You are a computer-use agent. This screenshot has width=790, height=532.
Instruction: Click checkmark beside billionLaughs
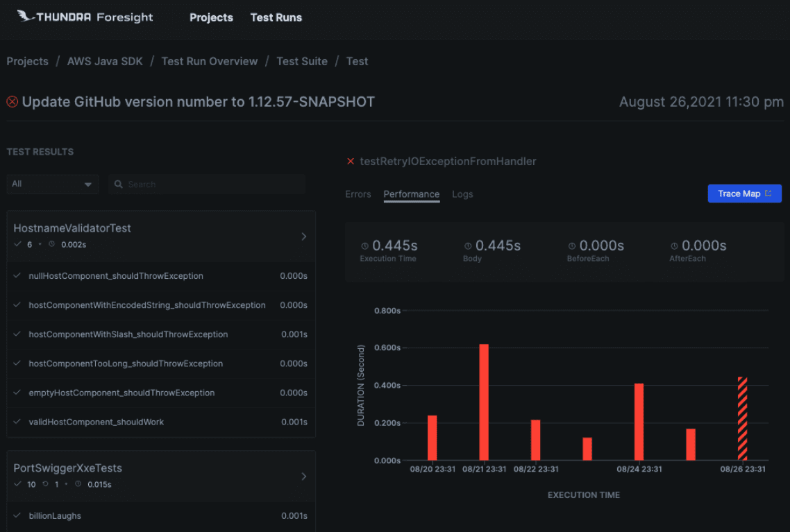[x=17, y=515]
